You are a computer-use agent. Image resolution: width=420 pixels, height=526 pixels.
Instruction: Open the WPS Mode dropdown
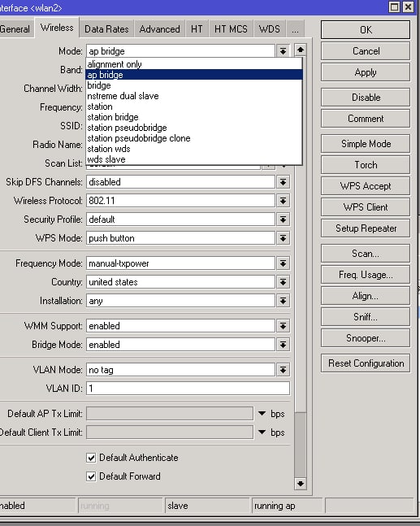click(x=283, y=238)
